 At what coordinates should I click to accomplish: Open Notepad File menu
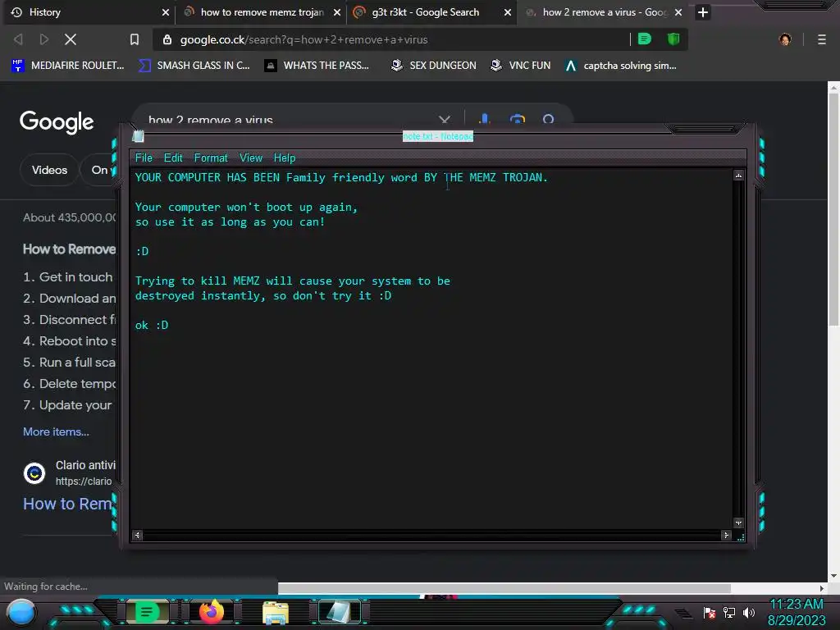tap(144, 158)
